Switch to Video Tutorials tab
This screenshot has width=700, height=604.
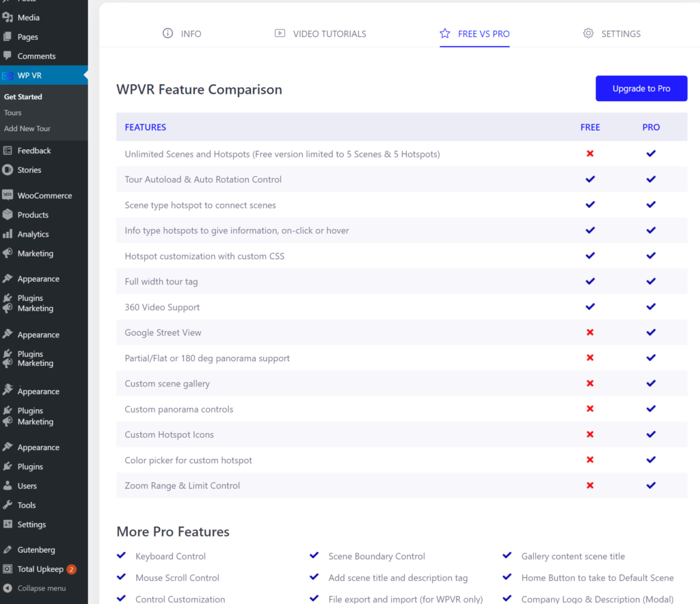(x=320, y=34)
